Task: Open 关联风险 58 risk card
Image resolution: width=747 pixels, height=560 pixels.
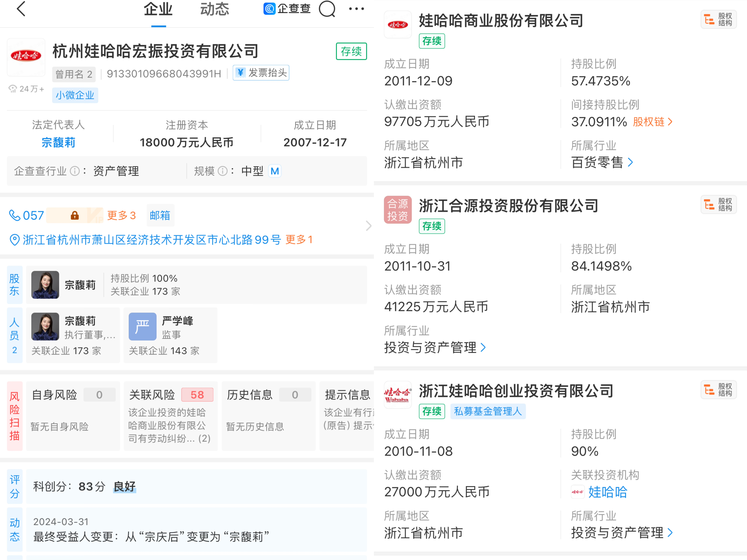Action: 171,416
